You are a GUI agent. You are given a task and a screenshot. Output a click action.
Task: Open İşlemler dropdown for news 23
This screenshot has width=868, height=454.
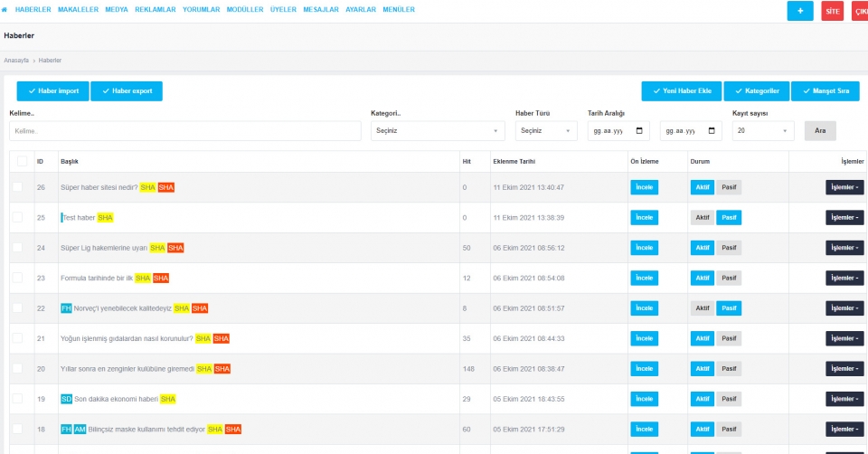coord(844,278)
